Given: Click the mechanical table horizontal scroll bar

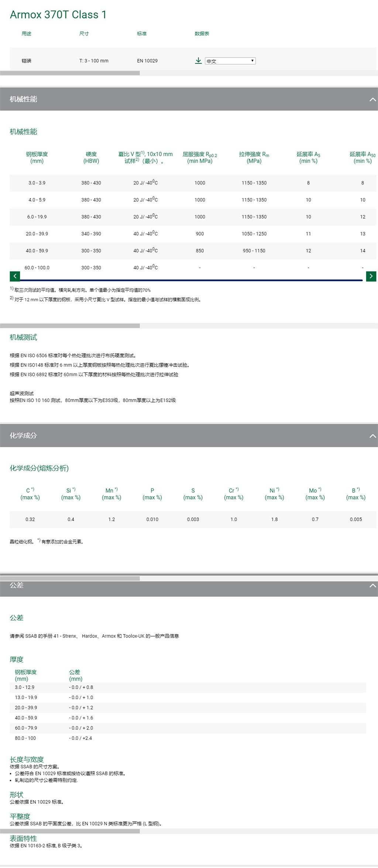Looking at the screenshot, I should click(191, 280).
